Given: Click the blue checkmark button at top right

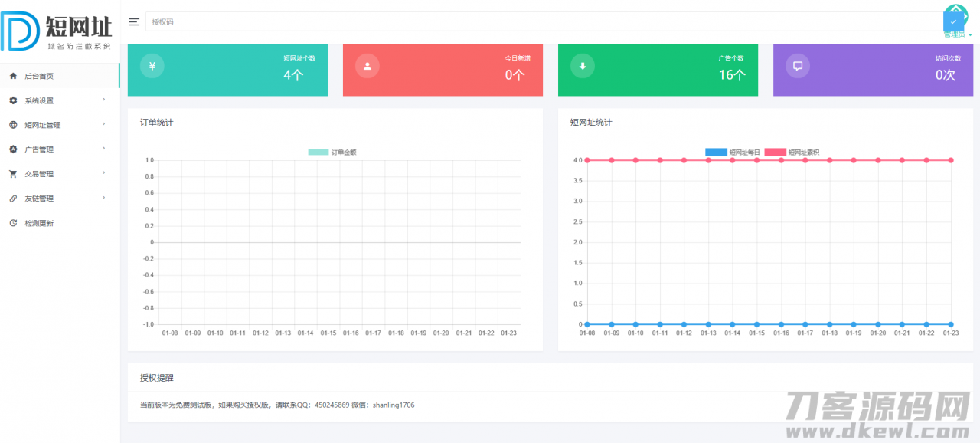Looking at the screenshot, I should (953, 21).
